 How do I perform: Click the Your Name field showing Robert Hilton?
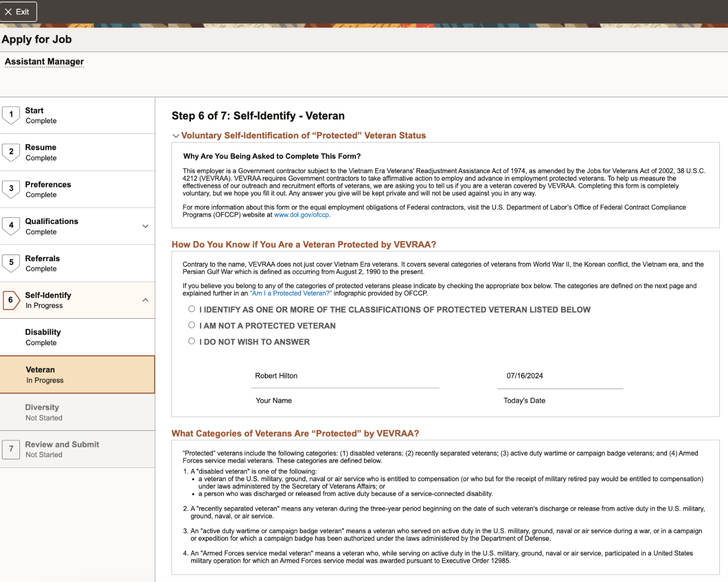345,376
